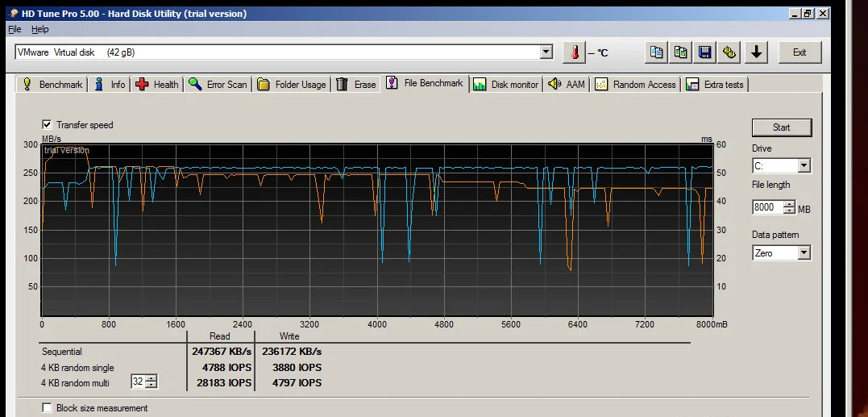Click the Write column header
Viewport: 868px width, 417px height.
click(289, 336)
